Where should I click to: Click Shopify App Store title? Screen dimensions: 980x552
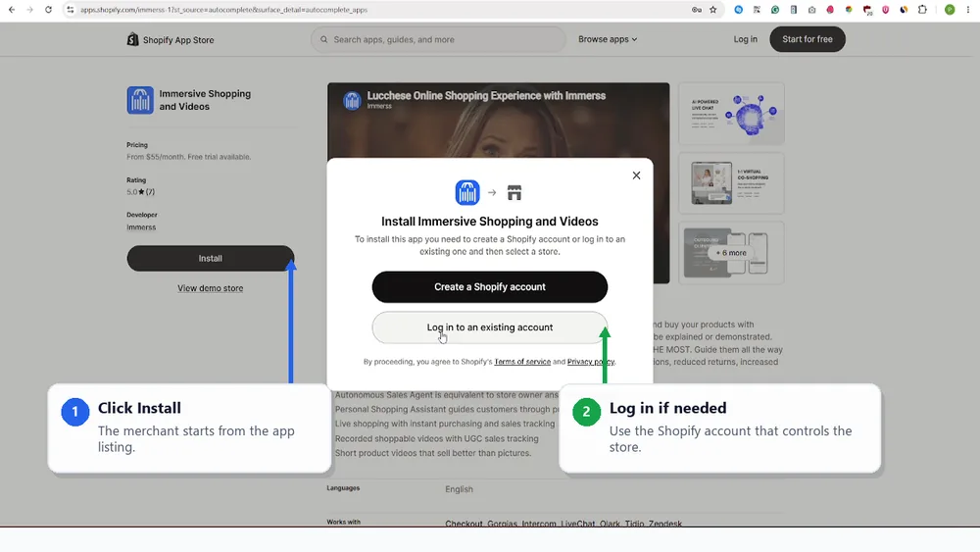coord(178,40)
